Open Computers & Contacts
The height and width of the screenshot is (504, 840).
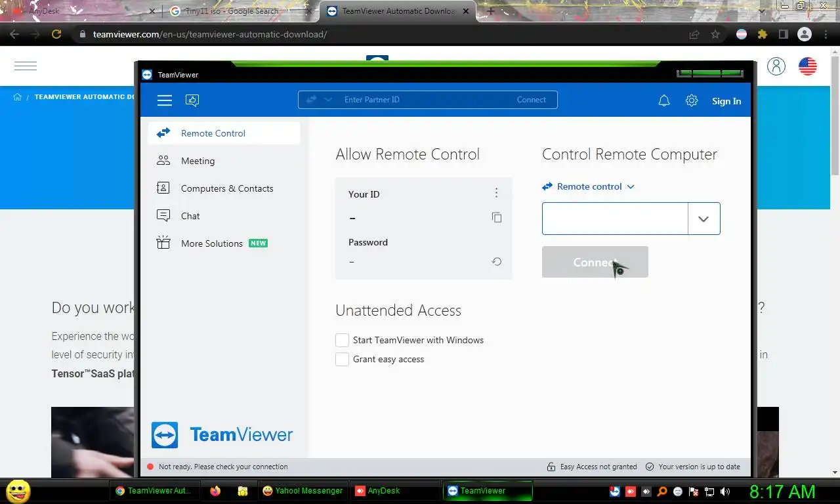pos(224,188)
